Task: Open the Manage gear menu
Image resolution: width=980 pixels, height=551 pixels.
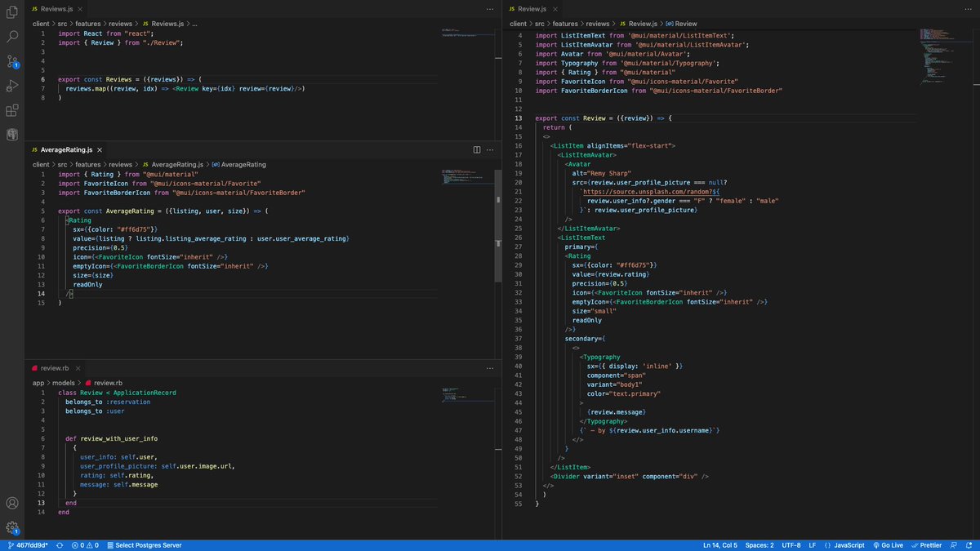Action: click(12, 528)
